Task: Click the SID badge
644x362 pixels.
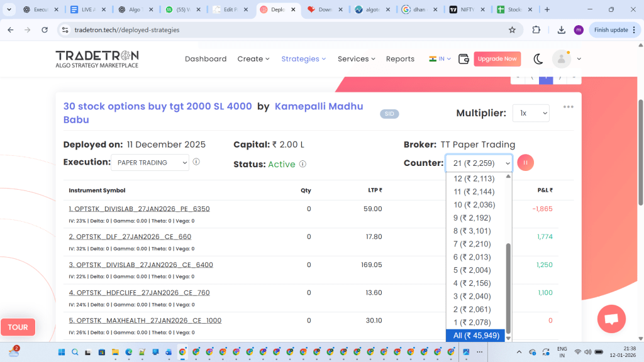Action: click(x=389, y=114)
